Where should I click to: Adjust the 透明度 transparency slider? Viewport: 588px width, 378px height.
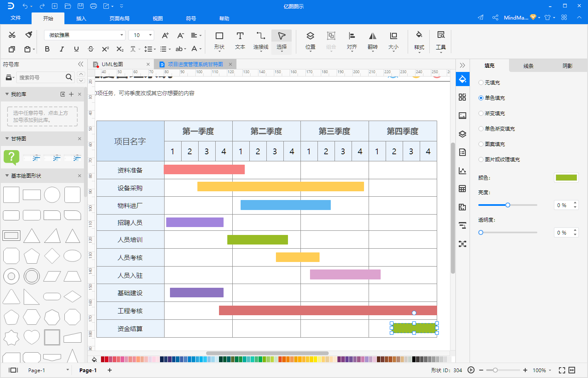point(507,232)
